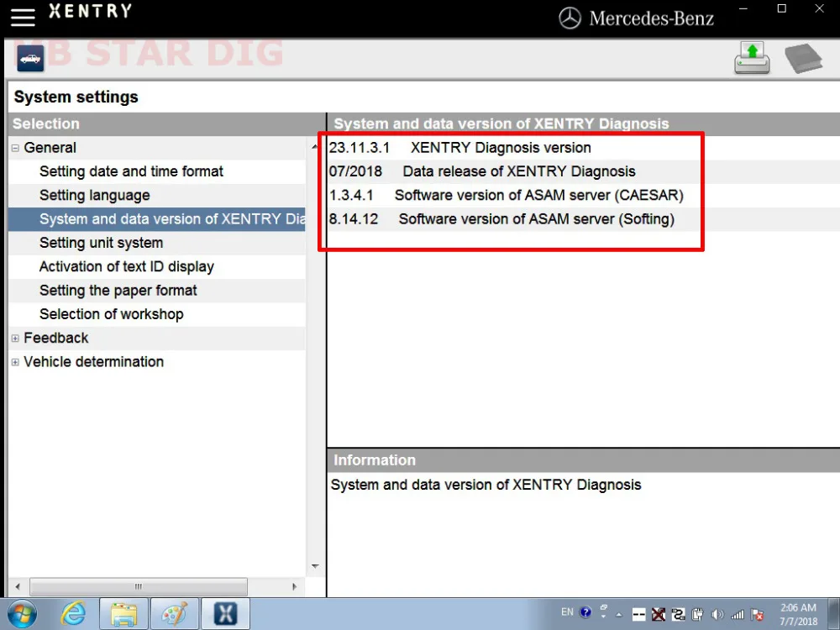Click the vertical scrollbar down arrow
The width and height of the screenshot is (840, 630).
(315, 566)
